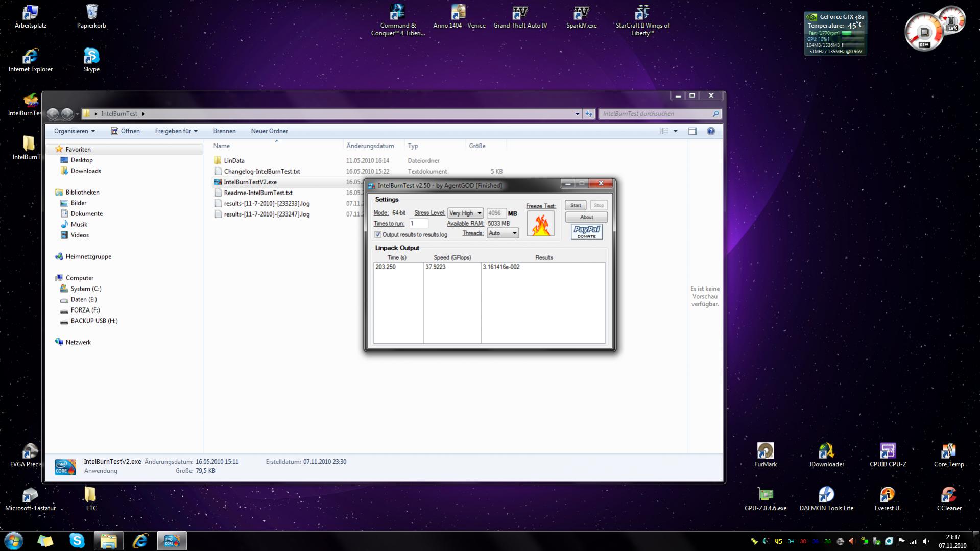Viewport: 980px width, 551px height.
Task: Click the Times to run input field
Action: point(418,224)
